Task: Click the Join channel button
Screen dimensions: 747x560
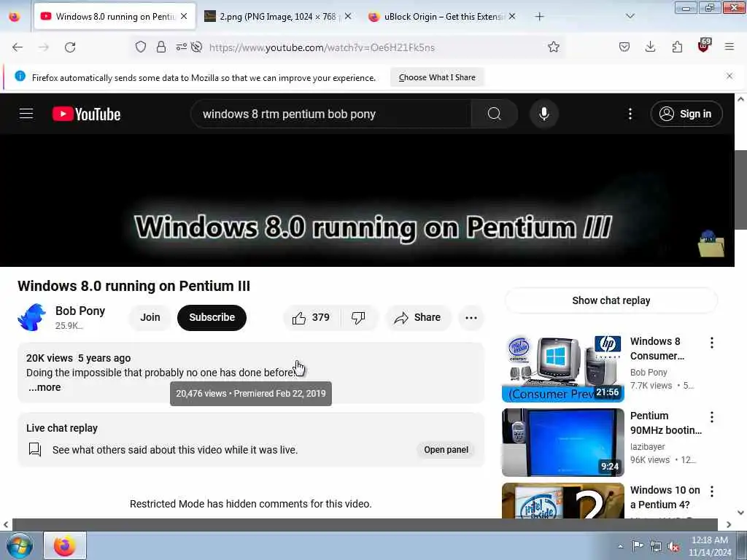Action: pos(150,318)
